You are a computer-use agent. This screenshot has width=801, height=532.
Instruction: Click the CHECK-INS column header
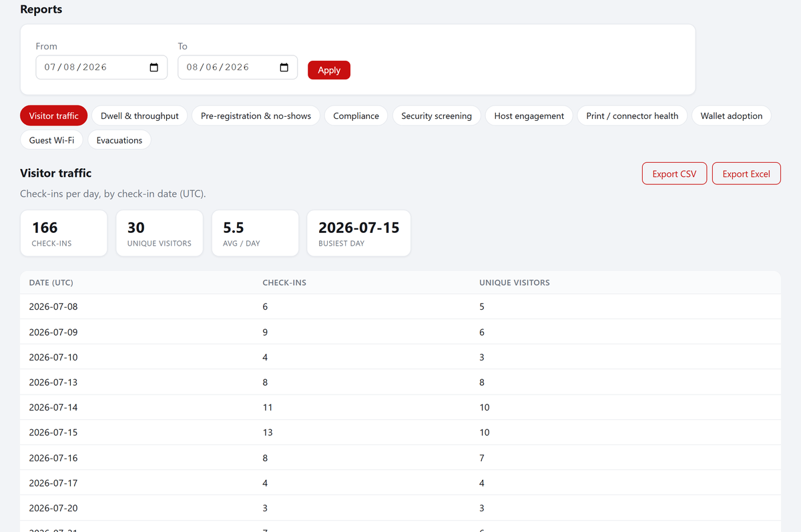284,282
